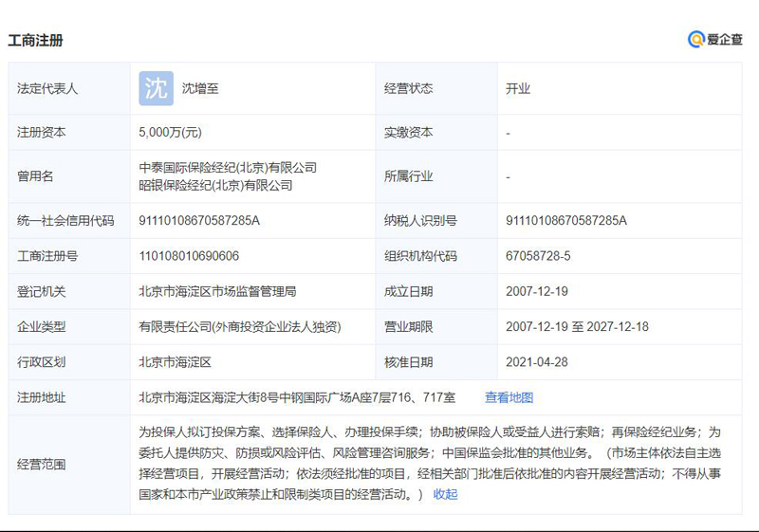
Task: Select the business scope paragraph starting 为投保人拟订投保方案
Action: pyautogui.click(x=430, y=464)
